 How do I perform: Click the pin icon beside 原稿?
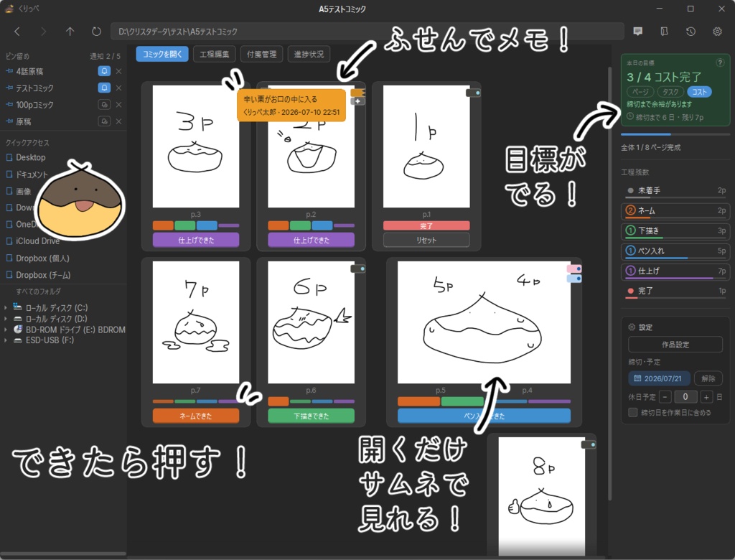[x=9, y=121]
